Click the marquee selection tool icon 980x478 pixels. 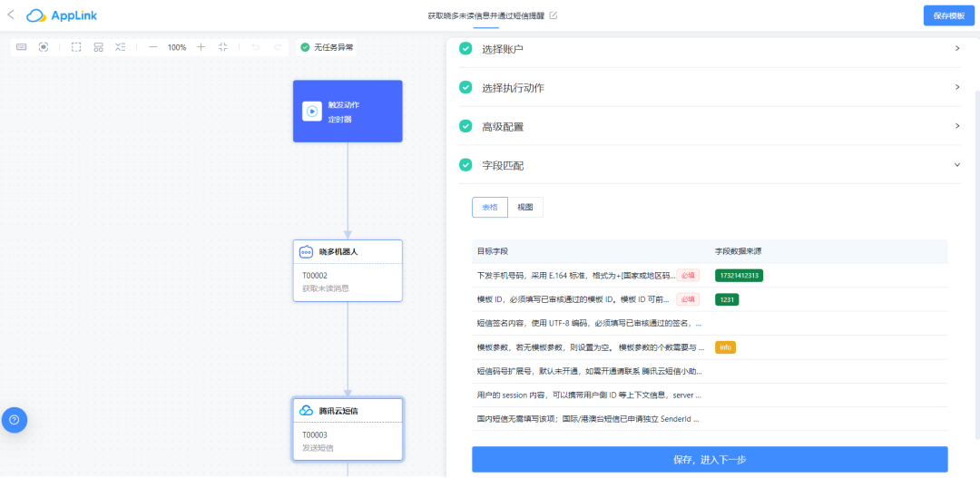(x=76, y=47)
